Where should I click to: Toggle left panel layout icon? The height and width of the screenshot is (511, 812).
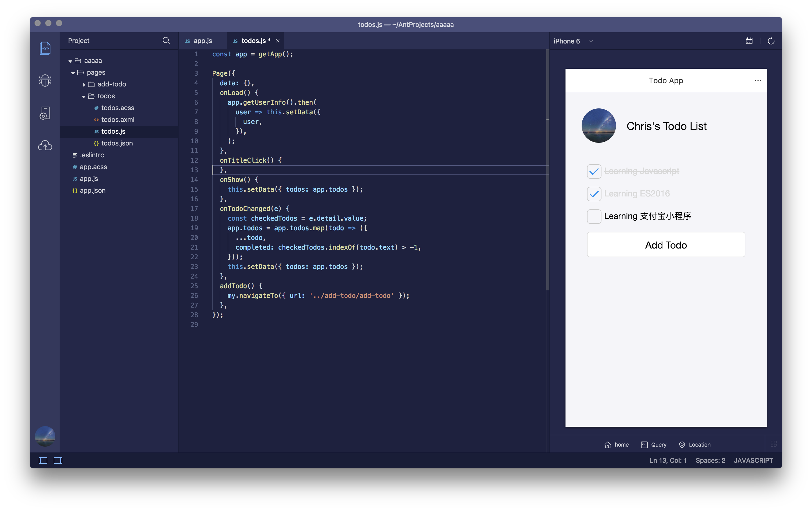43,461
